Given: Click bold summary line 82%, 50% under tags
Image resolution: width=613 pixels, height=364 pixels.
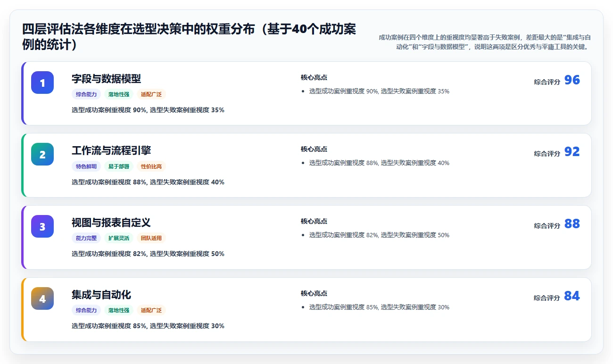Looking at the screenshot, I should (148, 254).
